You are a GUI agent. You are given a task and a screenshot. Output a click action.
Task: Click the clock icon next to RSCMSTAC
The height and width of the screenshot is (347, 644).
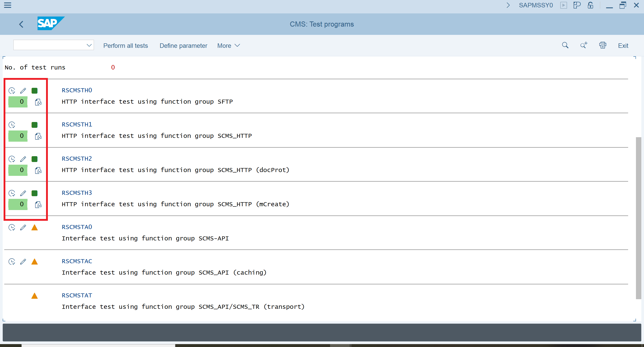[x=12, y=262]
